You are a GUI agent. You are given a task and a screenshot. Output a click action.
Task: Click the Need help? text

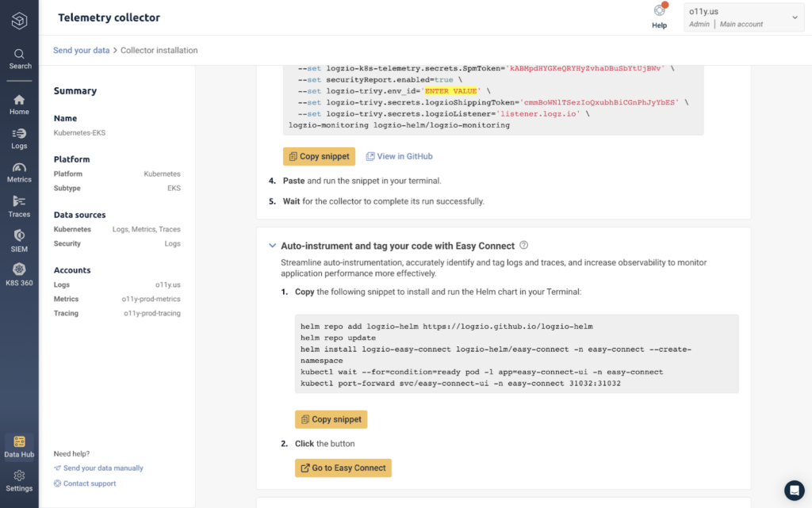click(x=71, y=453)
